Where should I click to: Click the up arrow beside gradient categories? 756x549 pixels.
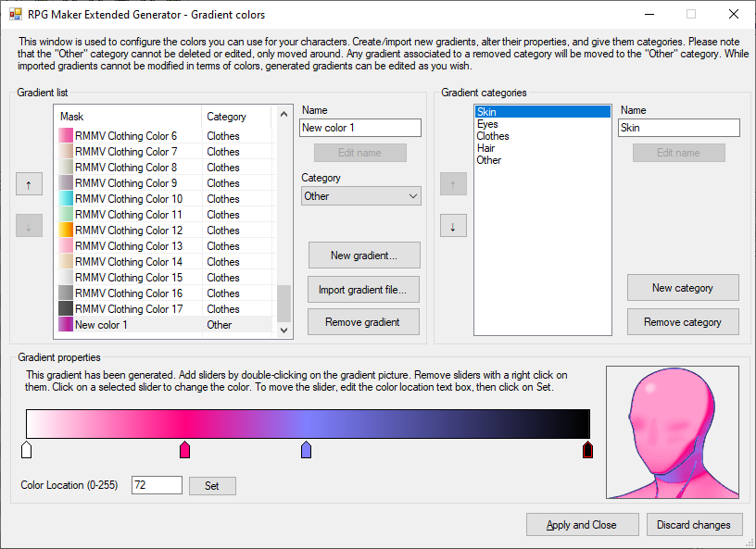[453, 183]
